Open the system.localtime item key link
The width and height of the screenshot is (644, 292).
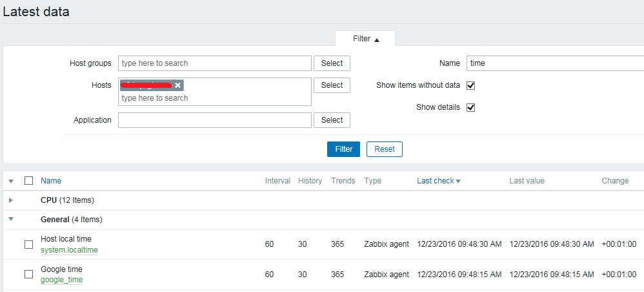pyautogui.click(x=69, y=250)
